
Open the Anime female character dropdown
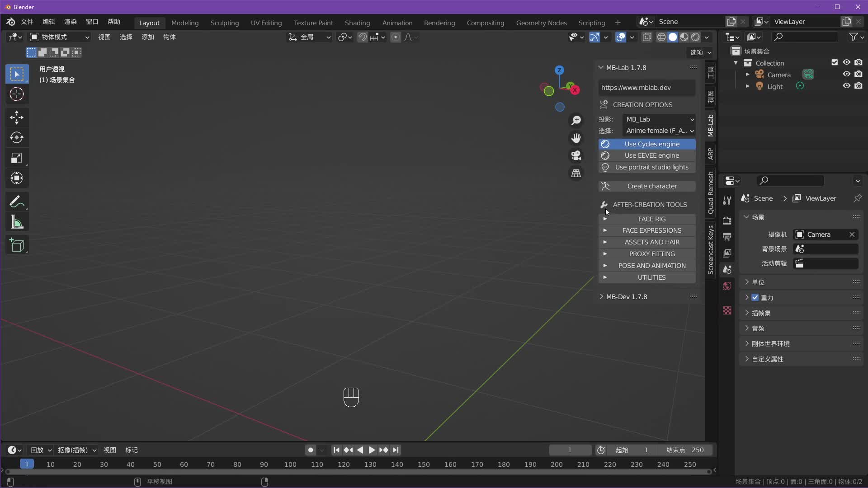(x=659, y=131)
